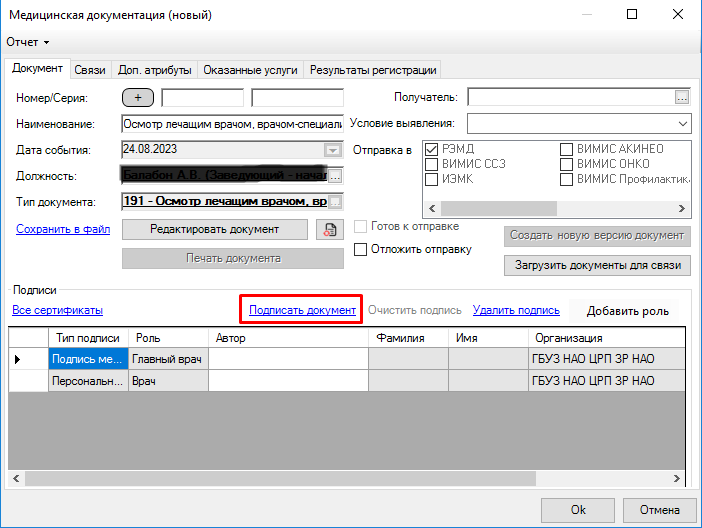702x528 pixels.
Task: Select the Подпись ме... cell
Action: pos(88,359)
